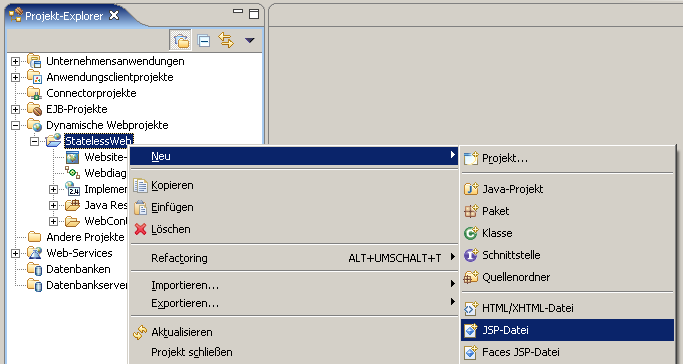Screen dimensions: 683x364
Task: Expand the EJB-Projekte node
Action: tap(15, 109)
